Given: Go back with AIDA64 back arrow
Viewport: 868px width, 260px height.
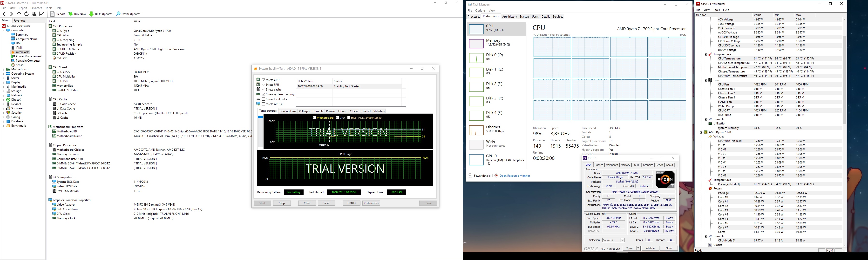Looking at the screenshot, I should point(4,14).
